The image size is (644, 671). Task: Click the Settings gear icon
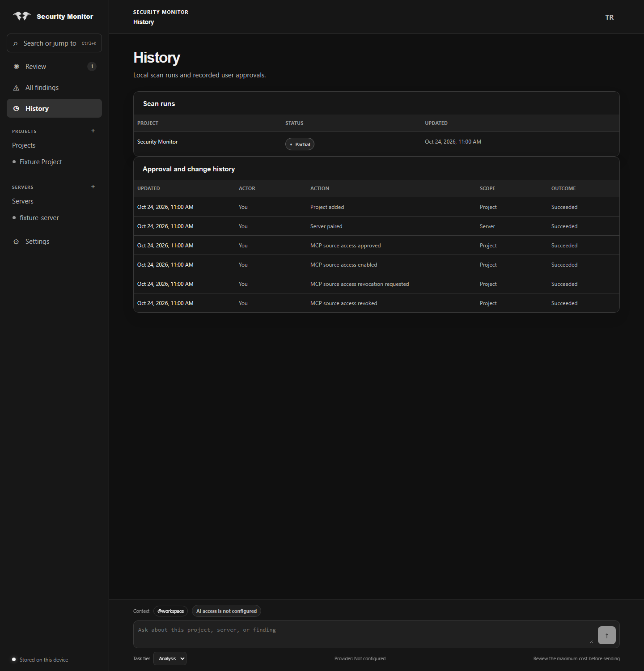coord(17,242)
